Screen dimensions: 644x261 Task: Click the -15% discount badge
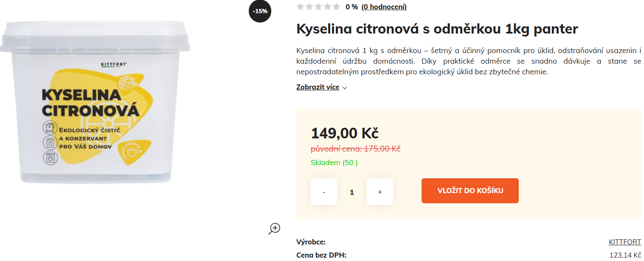click(x=260, y=11)
